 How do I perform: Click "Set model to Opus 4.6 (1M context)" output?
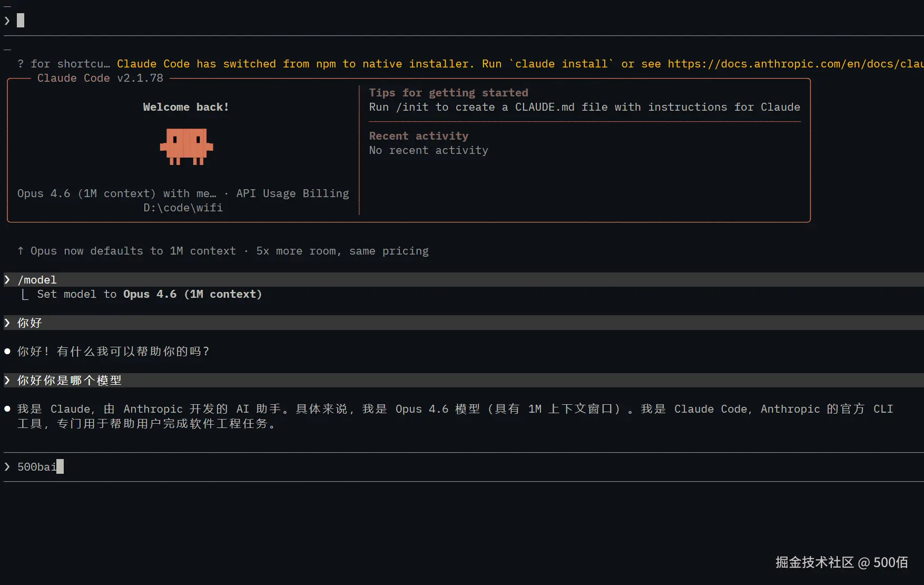click(149, 294)
